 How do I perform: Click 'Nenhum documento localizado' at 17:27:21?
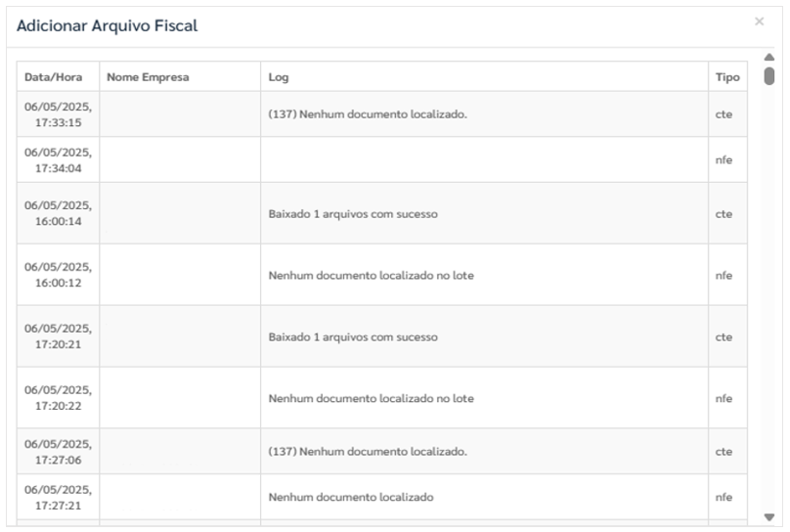351,497
